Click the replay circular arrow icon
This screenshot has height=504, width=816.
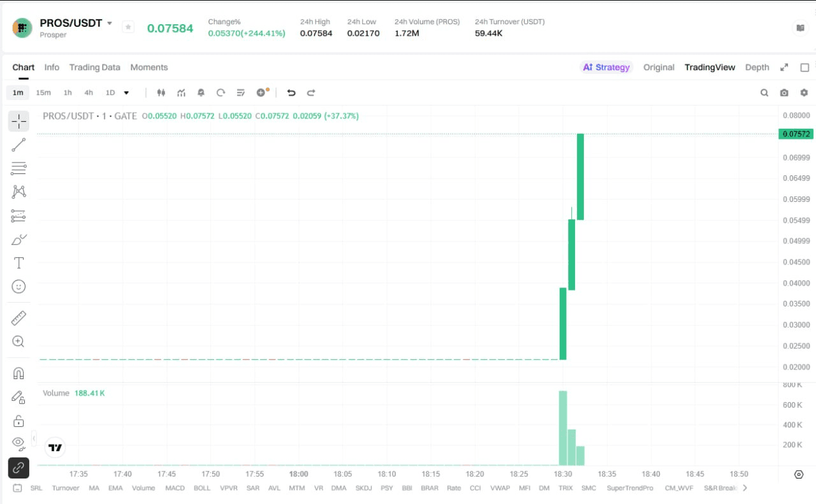[221, 92]
